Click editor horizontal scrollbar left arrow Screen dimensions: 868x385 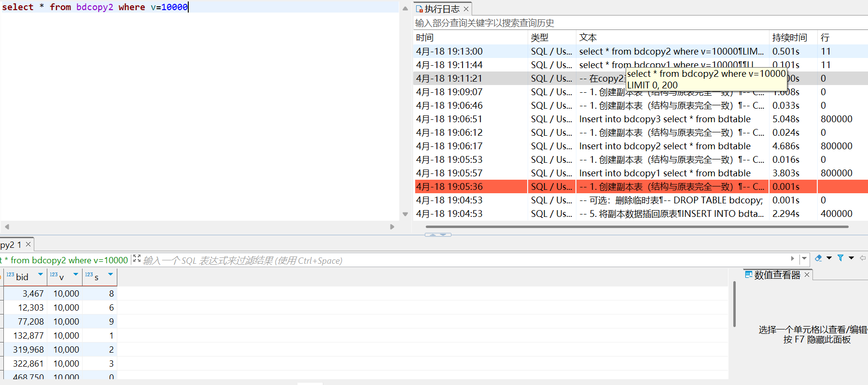[7, 226]
